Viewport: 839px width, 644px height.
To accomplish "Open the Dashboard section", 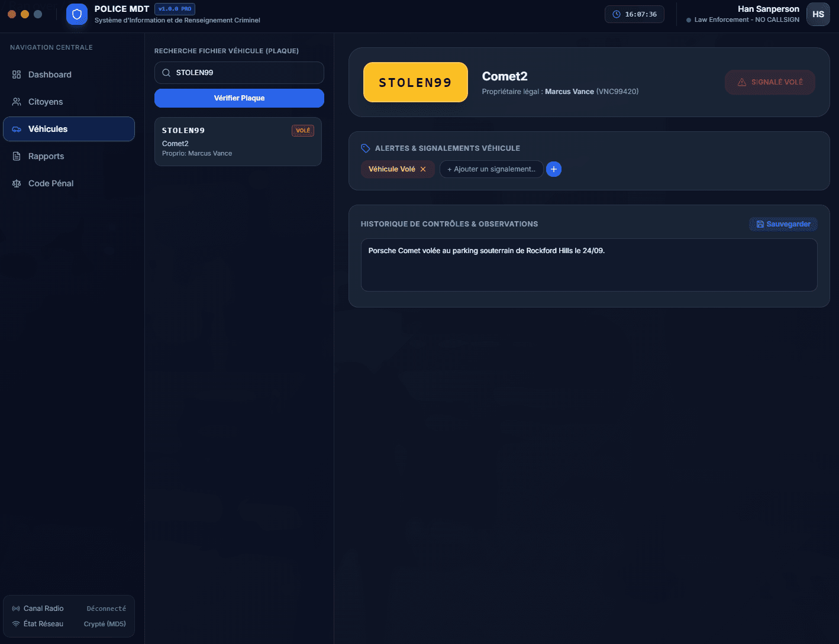I will coord(69,75).
